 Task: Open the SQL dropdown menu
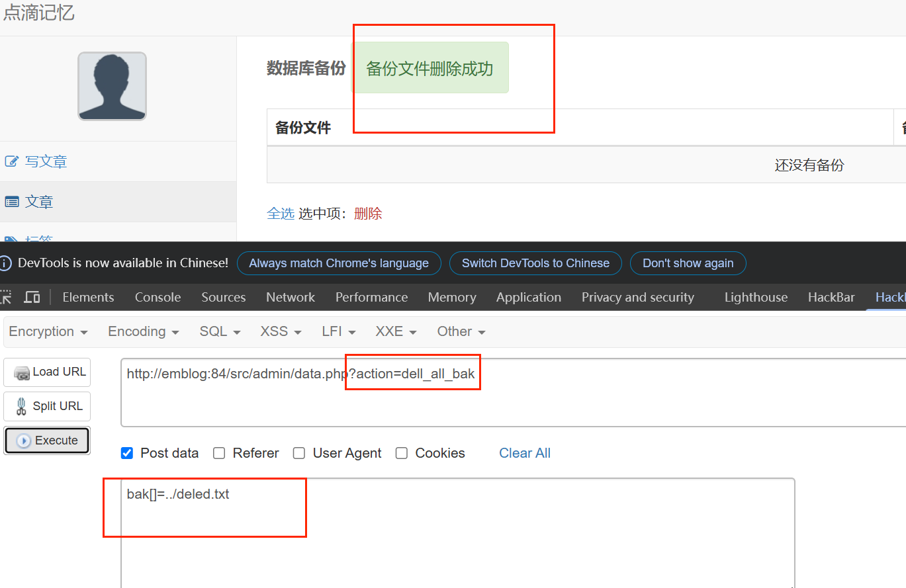coord(220,331)
